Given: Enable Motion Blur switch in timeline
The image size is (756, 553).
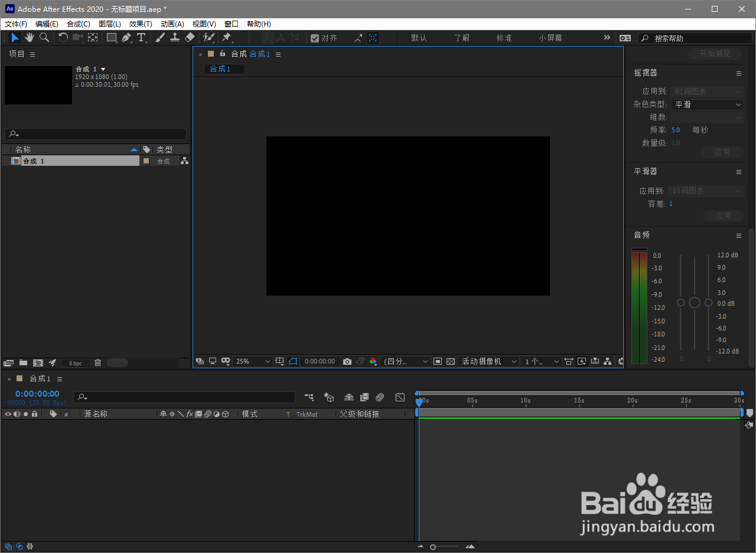Looking at the screenshot, I should (x=380, y=398).
